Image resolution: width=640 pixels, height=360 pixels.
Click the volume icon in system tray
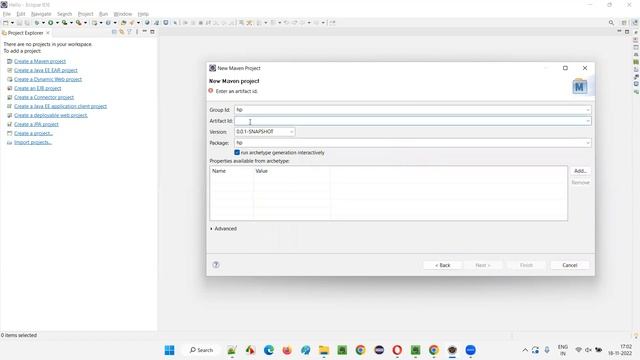point(588,350)
